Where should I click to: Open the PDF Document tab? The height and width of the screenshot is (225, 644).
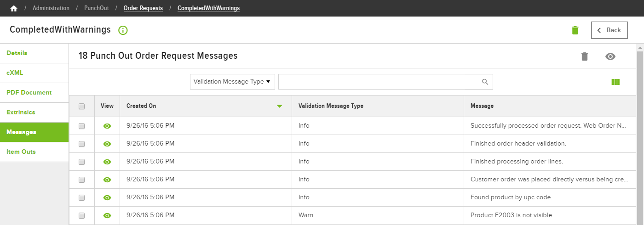point(34,93)
